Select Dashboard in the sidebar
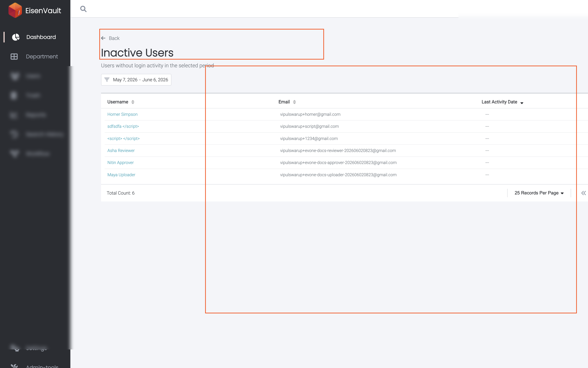This screenshot has height=368, width=588. (x=41, y=37)
